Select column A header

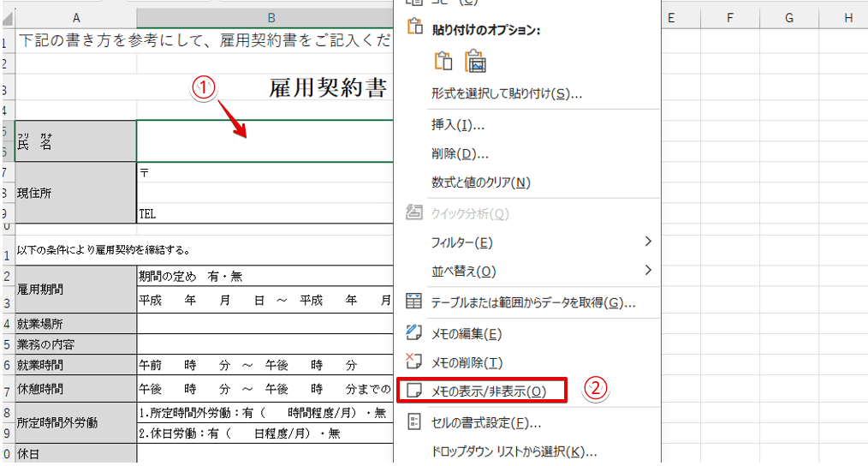point(76,18)
